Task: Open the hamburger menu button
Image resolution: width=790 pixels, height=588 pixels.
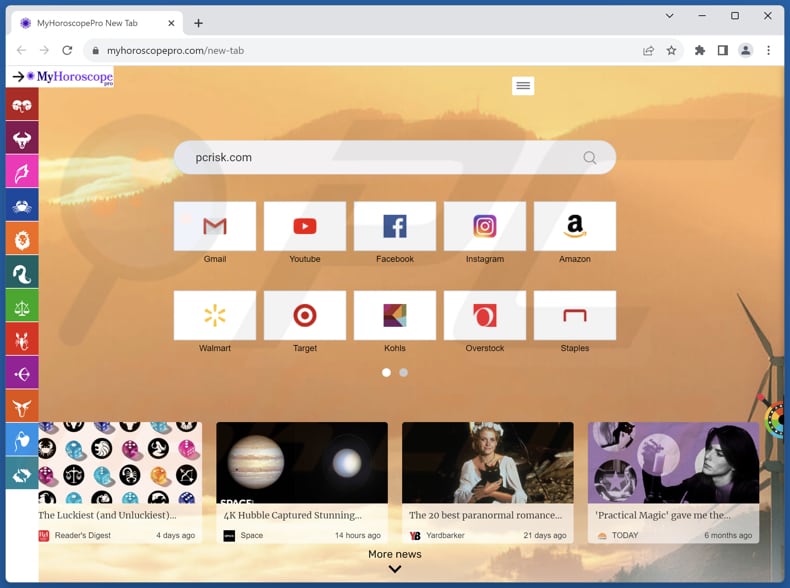Action: click(x=523, y=85)
